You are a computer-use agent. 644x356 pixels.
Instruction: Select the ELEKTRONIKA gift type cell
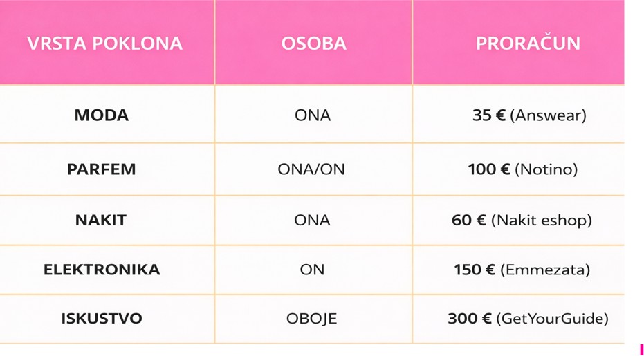click(x=102, y=269)
